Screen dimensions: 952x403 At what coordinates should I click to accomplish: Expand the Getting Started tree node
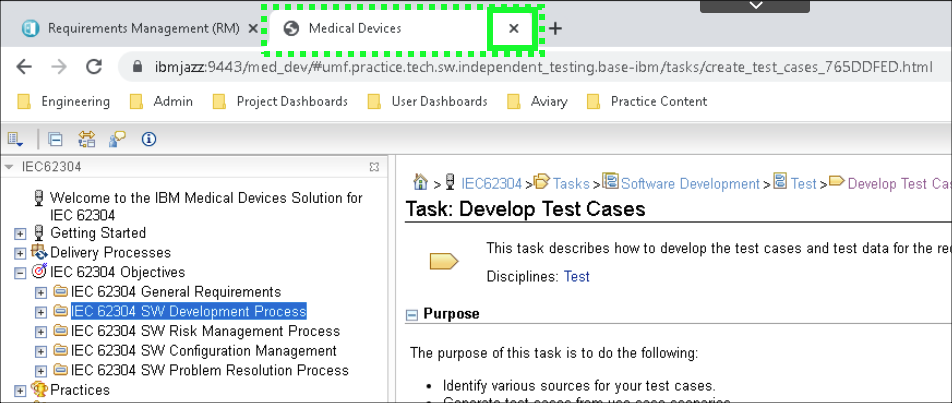[x=20, y=233]
